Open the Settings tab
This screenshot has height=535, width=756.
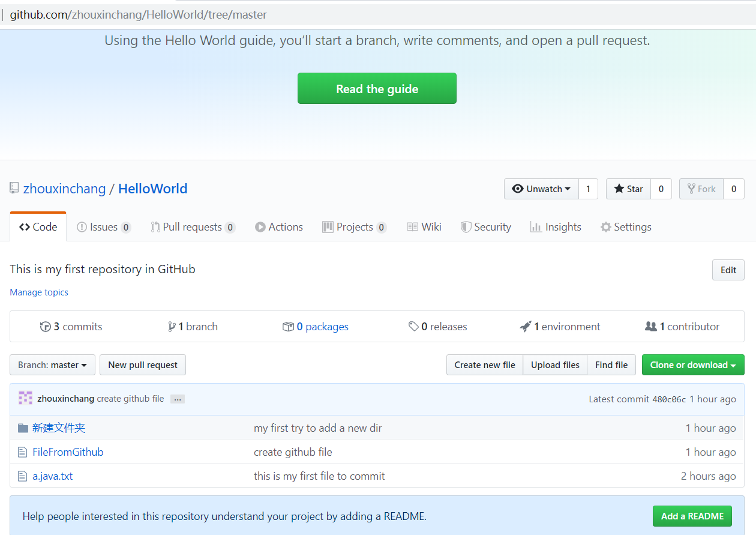tap(626, 227)
